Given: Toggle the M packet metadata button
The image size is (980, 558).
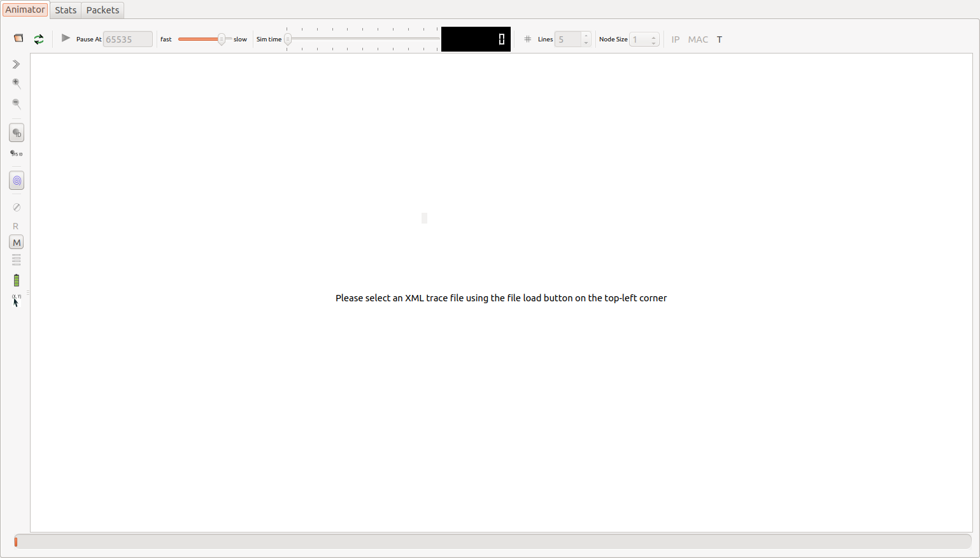Looking at the screenshot, I should click(x=17, y=243).
